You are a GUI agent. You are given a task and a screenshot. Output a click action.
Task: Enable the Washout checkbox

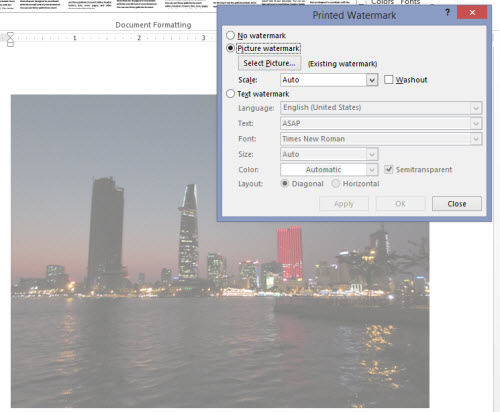(388, 79)
